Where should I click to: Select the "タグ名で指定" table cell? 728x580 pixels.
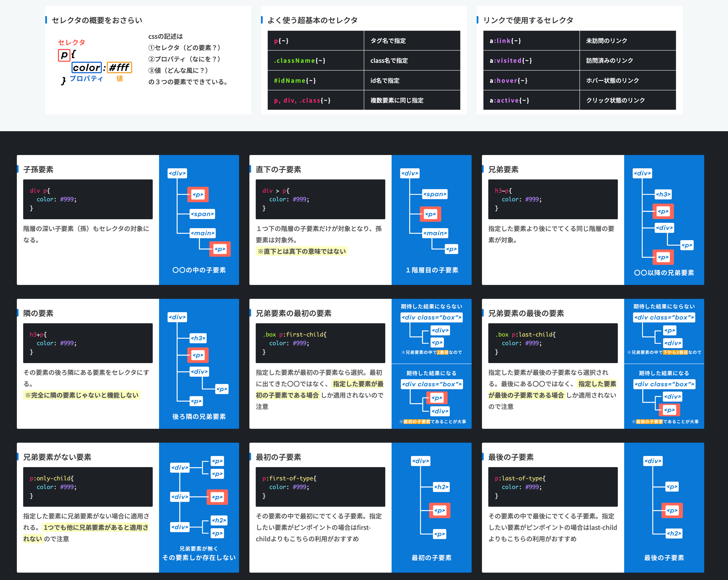412,40
